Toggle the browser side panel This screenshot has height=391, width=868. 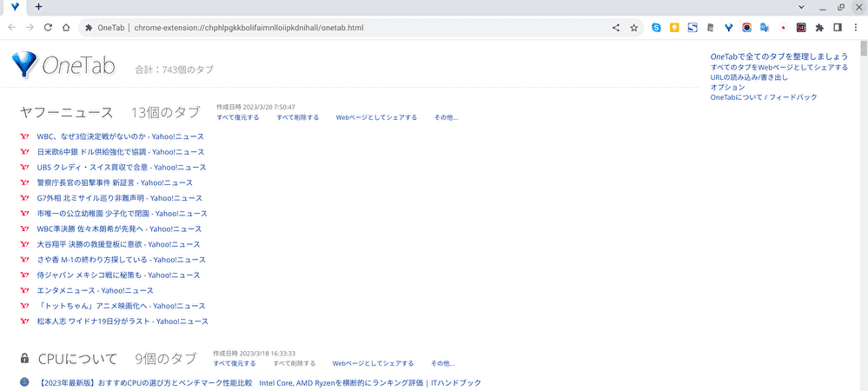[838, 28]
